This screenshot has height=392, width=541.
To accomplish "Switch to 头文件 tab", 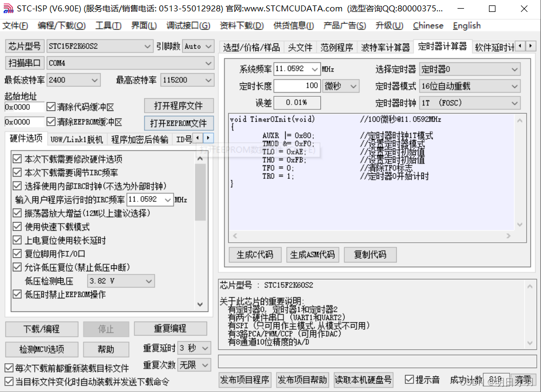I will [300, 47].
